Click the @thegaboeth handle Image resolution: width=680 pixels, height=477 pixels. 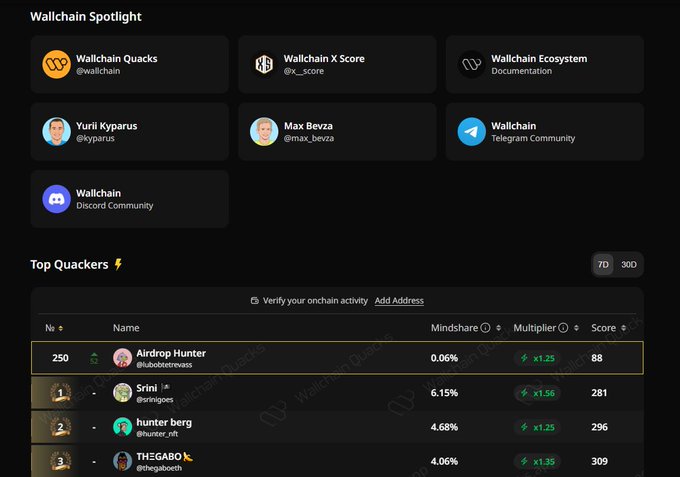coord(159,468)
